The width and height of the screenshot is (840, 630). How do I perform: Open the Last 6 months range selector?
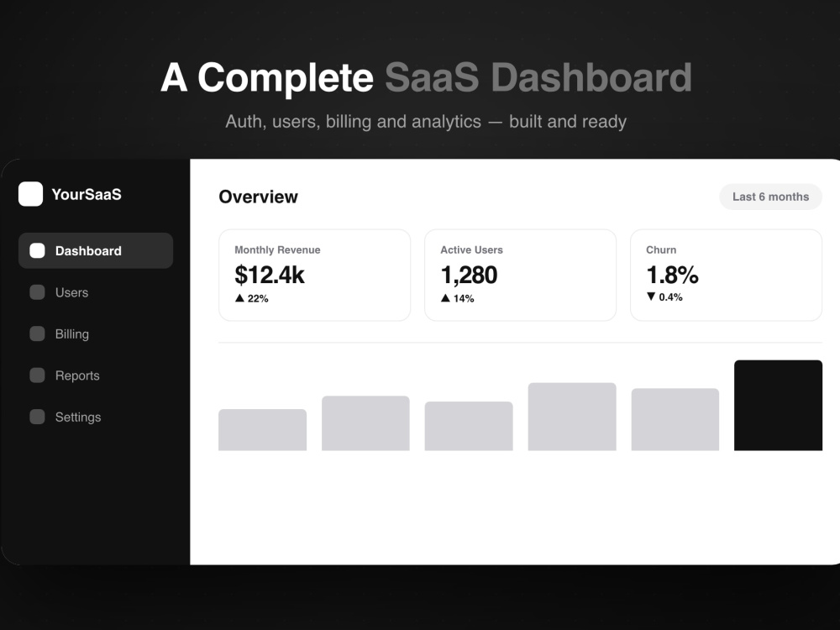770,197
